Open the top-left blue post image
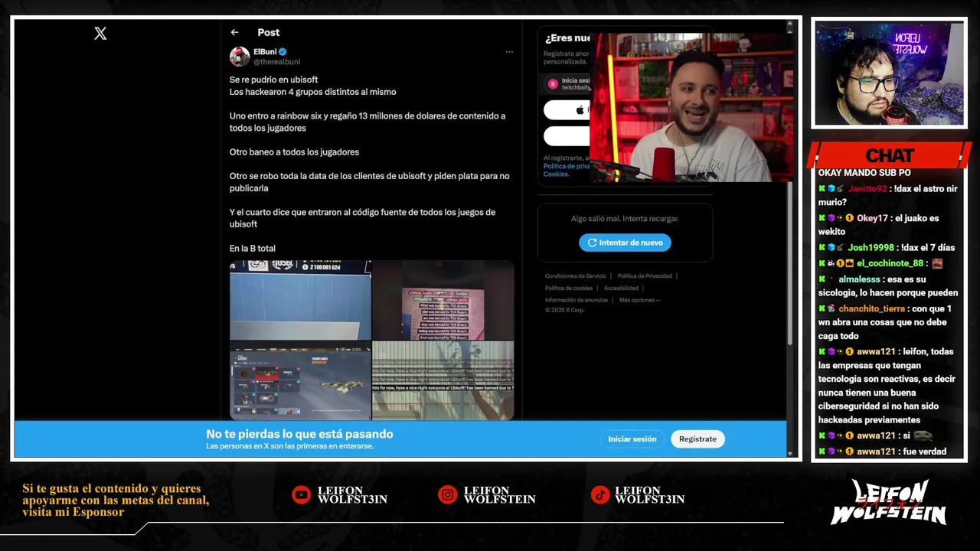Image resolution: width=980 pixels, height=551 pixels. 300,300
